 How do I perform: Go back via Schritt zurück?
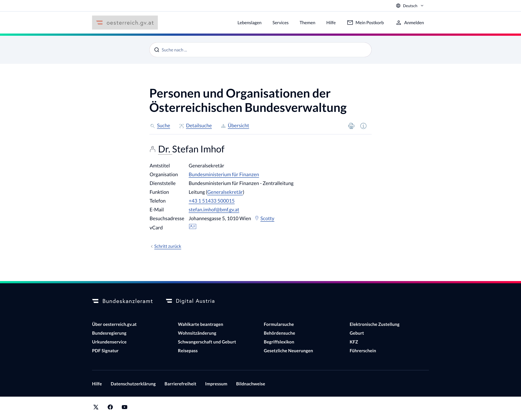pyautogui.click(x=167, y=246)
